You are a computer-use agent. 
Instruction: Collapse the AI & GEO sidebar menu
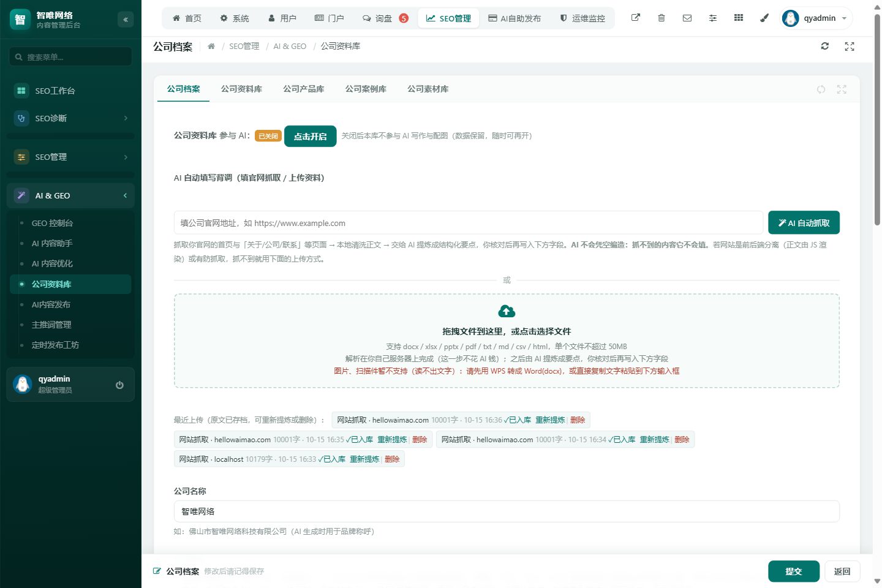70,195
